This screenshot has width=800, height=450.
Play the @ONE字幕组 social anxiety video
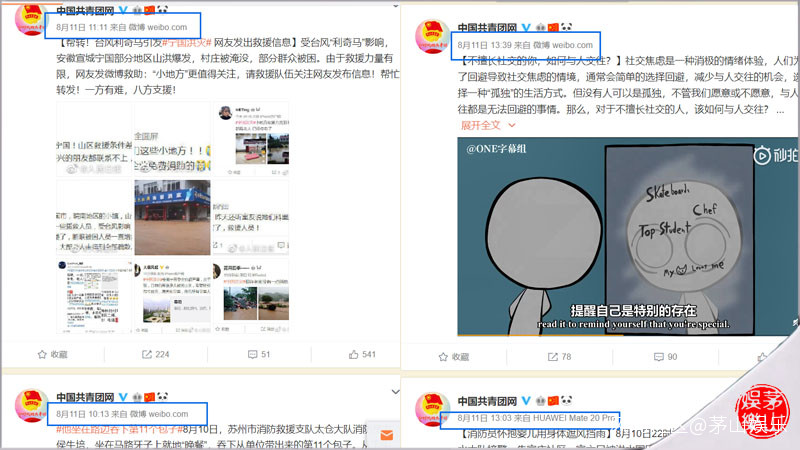pyautogui.click(x=627, y=236)
